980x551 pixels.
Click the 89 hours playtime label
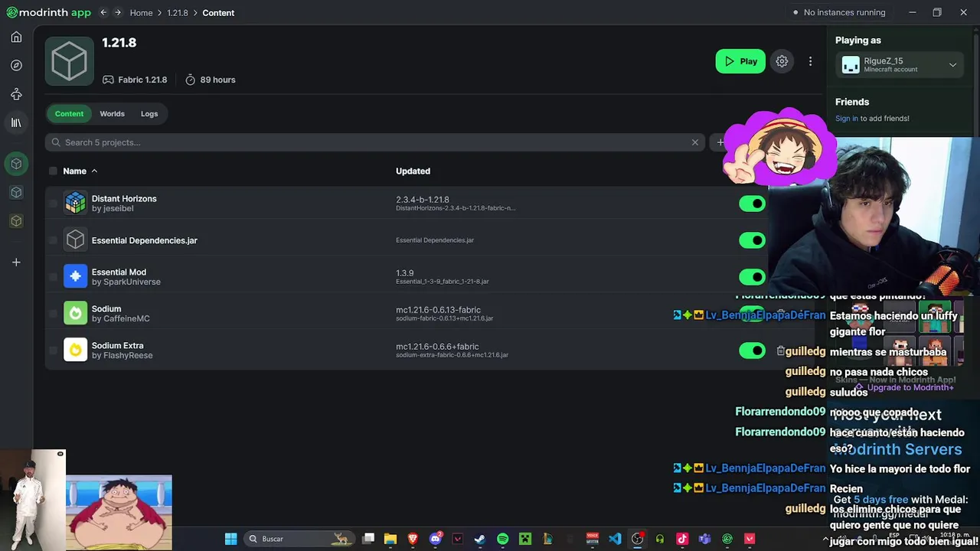click(x=211, y=80)
